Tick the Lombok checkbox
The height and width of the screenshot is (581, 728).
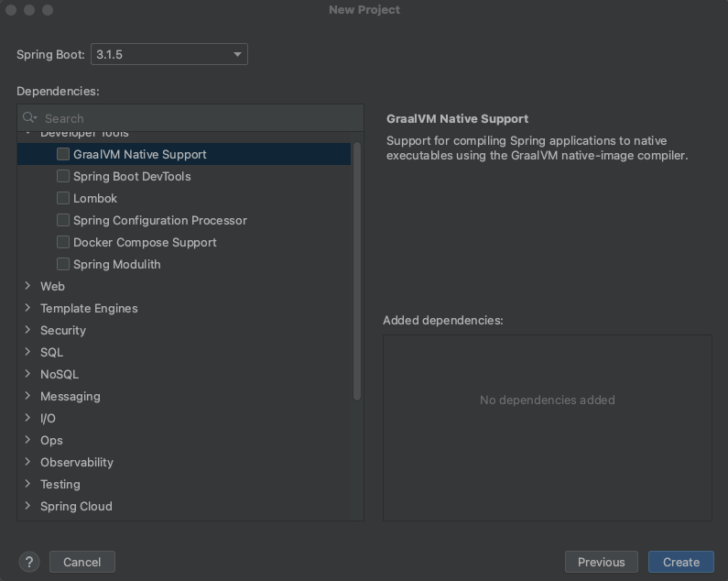pyautogui.click(x=63, y=198)
